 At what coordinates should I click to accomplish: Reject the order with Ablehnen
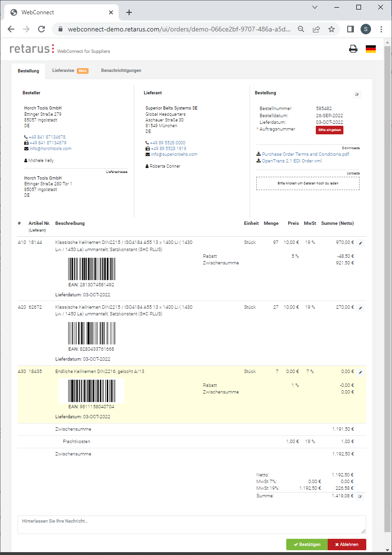[347, 545]
